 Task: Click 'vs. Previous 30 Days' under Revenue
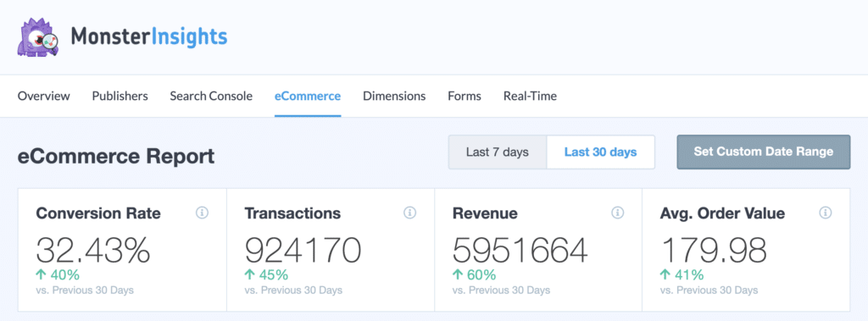[502, 290]
